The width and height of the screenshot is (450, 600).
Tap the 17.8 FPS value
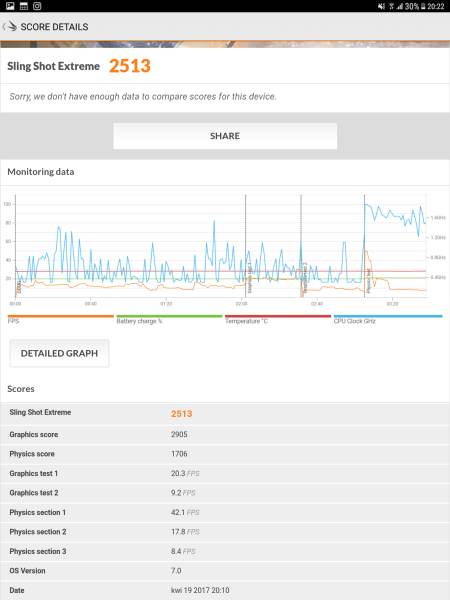pyautogui.click(x=185, y=532)
